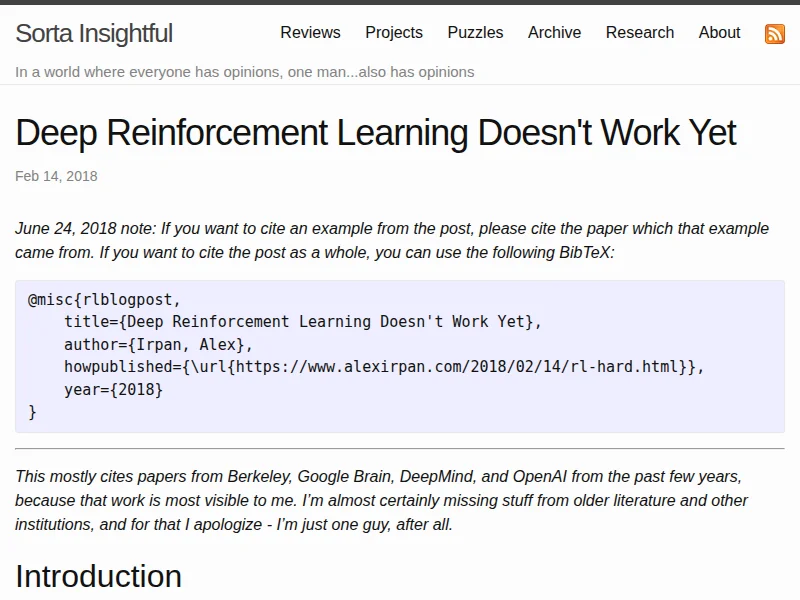This screenshot has width=800, height=600.
Task: Go to the Reviews page
Action: [x=310, y=33]
